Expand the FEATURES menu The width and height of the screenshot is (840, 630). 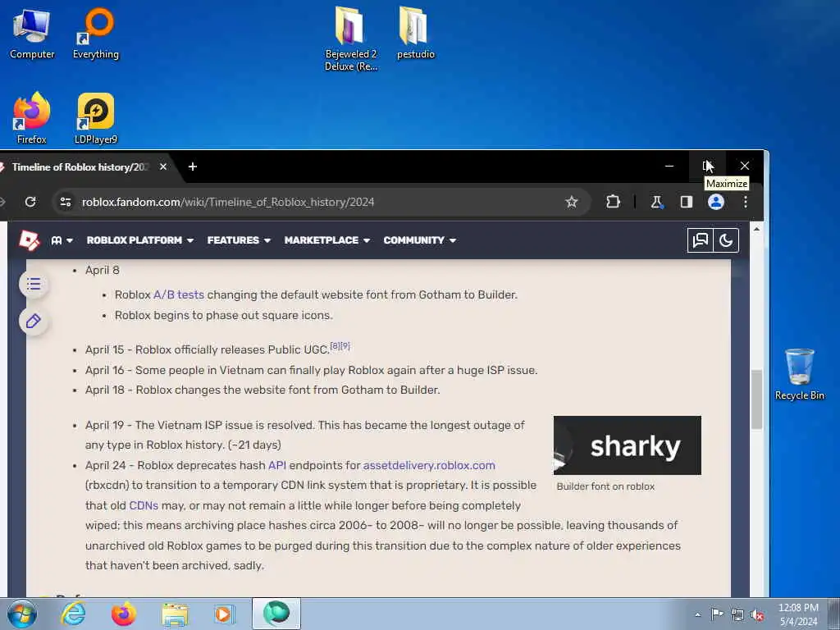[239, 240]
